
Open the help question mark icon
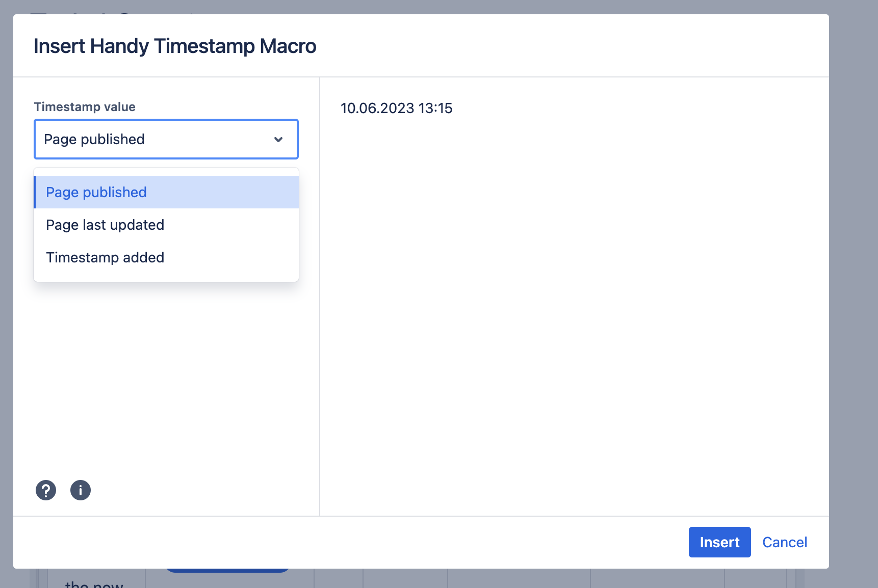(x=46, y=490)
